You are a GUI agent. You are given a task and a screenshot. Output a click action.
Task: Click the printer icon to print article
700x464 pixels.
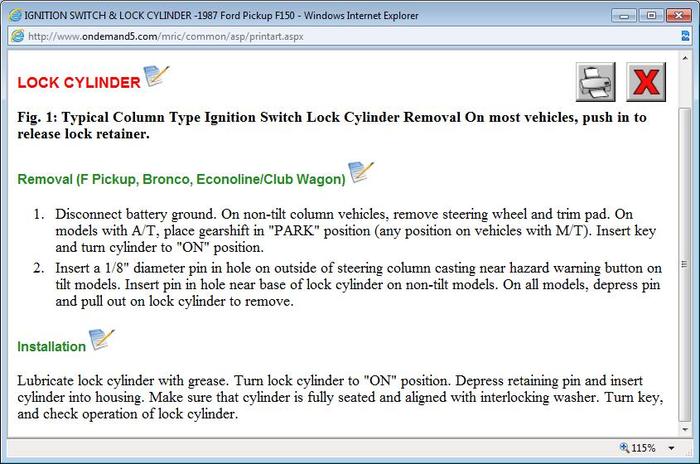point(596,82)
